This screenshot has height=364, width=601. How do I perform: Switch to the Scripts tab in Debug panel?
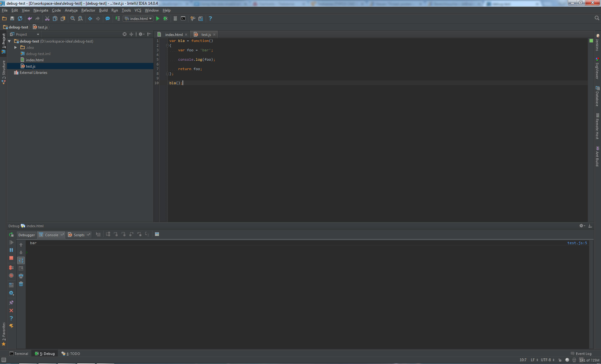point(79,235)
